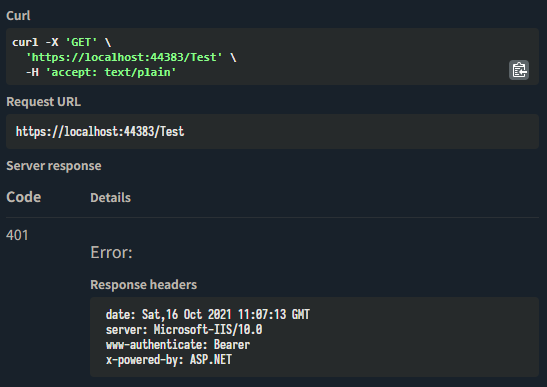Click the -H flag in curl command
Image resolution: width=547 pixels, height=387 pixels.
coord(32,72)
